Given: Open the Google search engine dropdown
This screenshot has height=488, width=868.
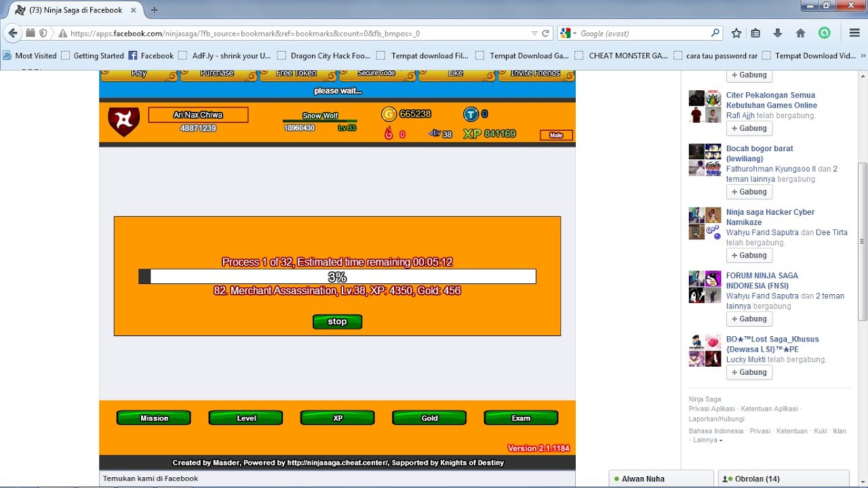Looking at the screenshot, I should tap(568, 33).
